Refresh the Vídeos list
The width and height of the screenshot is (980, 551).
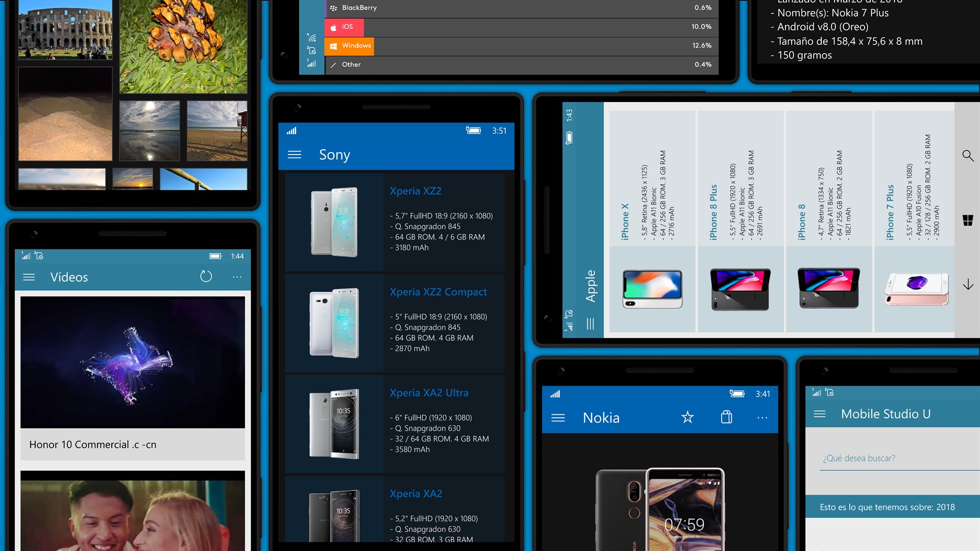[206, 277]
